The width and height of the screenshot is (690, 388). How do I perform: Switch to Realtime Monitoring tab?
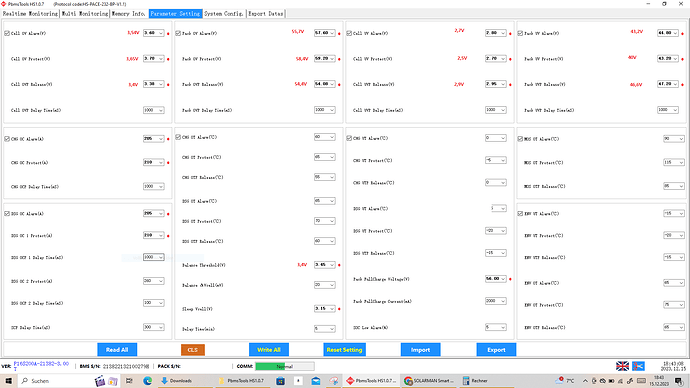[30, 14]
